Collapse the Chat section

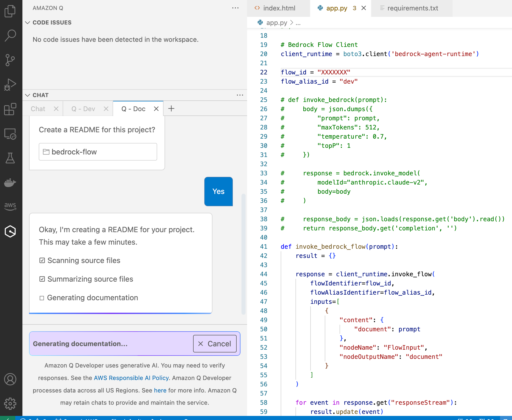tap(28, 95)
